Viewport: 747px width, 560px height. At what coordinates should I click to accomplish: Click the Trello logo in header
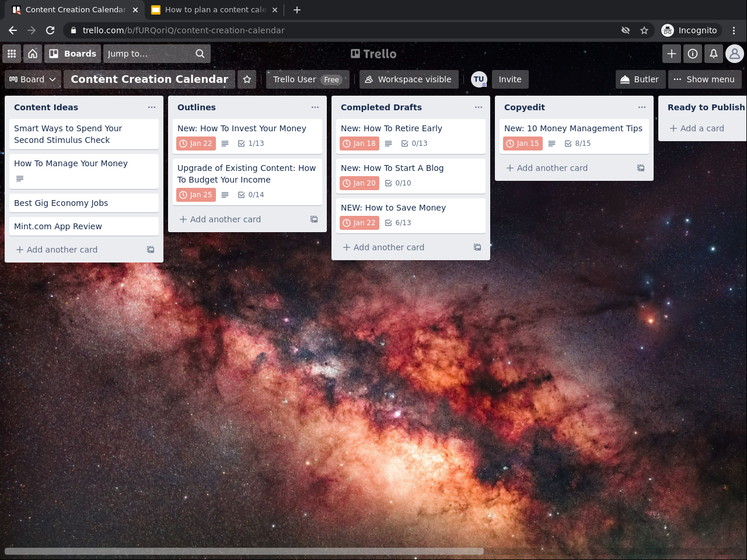(x=373, y=54)
